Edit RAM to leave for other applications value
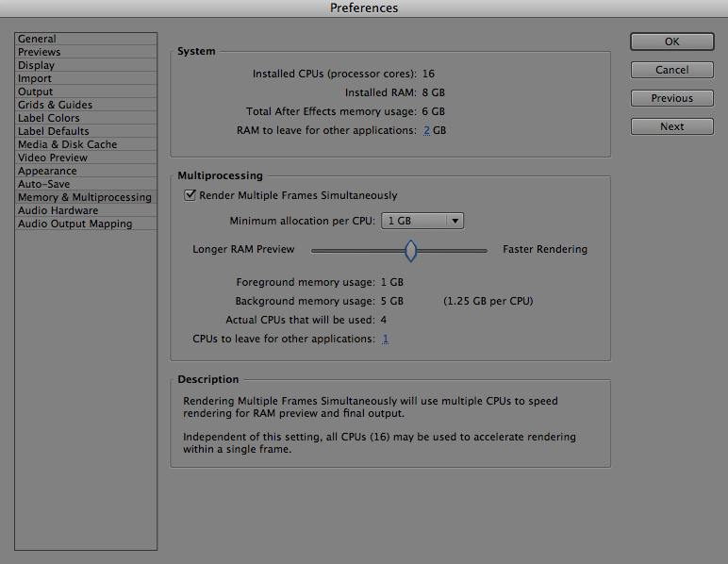 (426, 130)
